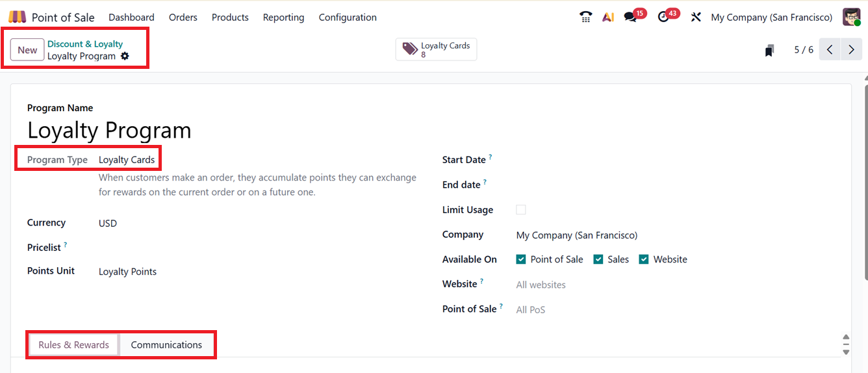Click the New button
Screen dimensions: 868x373
pos(27,50)
